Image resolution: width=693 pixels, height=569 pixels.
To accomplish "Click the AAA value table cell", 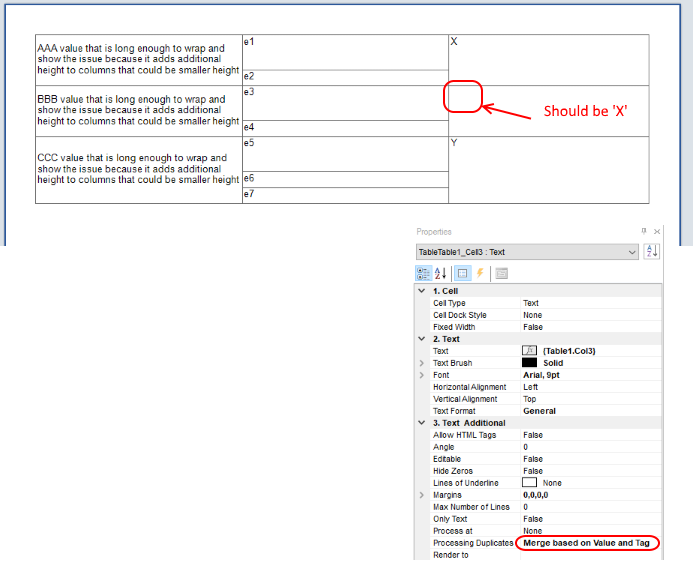I will coord(139,60).
